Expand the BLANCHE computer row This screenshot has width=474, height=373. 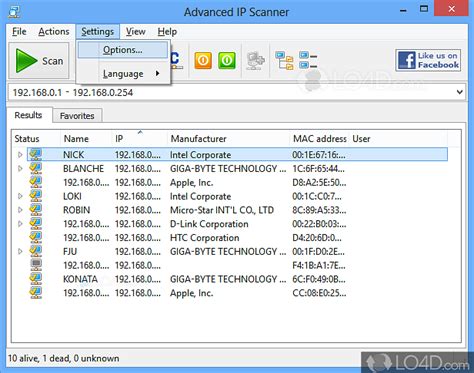point(20,169)
